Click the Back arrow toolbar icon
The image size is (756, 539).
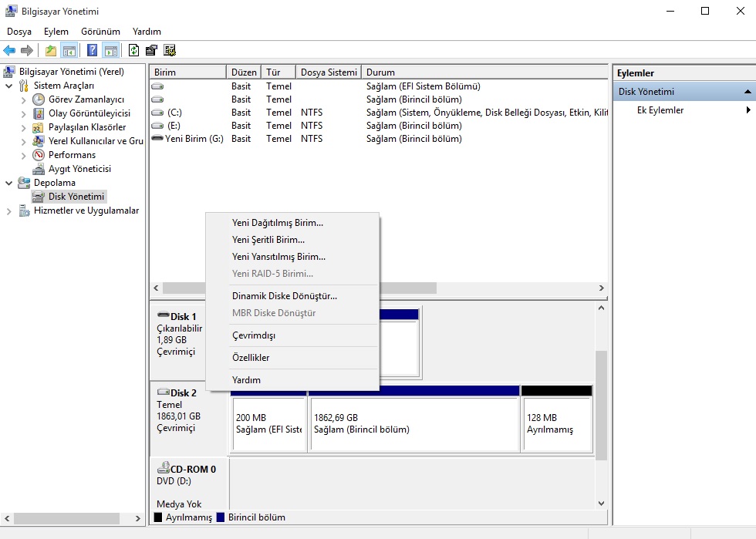9,50
